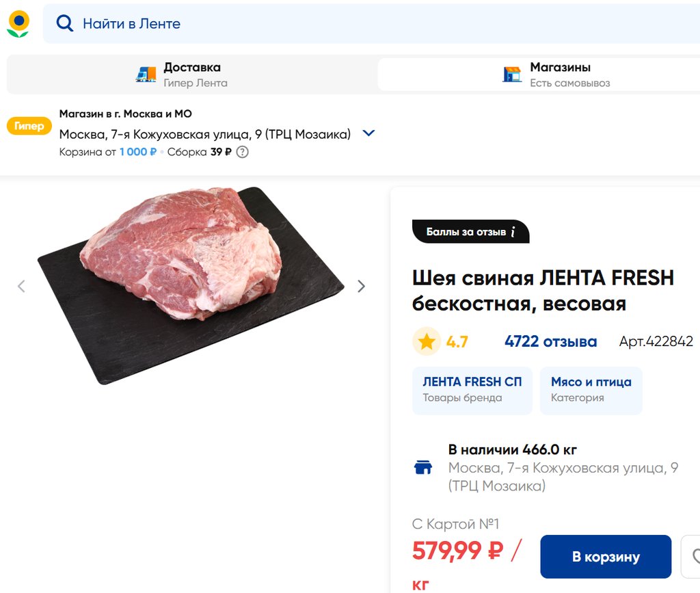Click the stores shop icon

pyautogui.click(x=512, y=75)
